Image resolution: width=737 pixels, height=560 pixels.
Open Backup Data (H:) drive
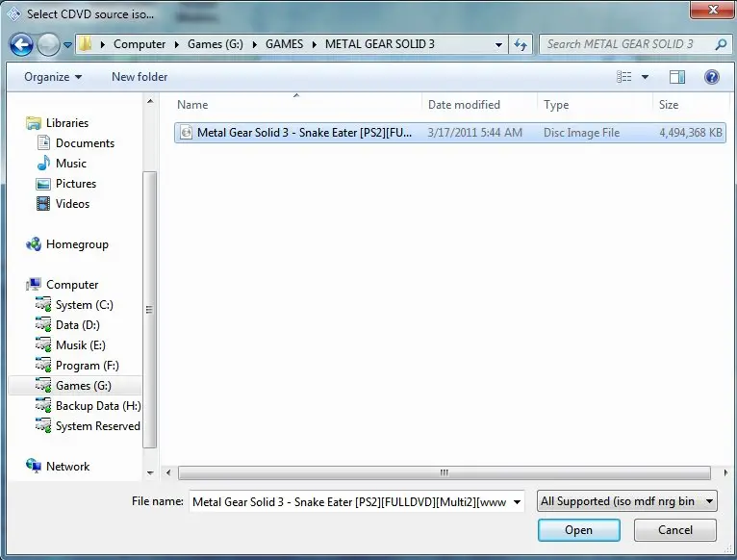click(98, 406)
